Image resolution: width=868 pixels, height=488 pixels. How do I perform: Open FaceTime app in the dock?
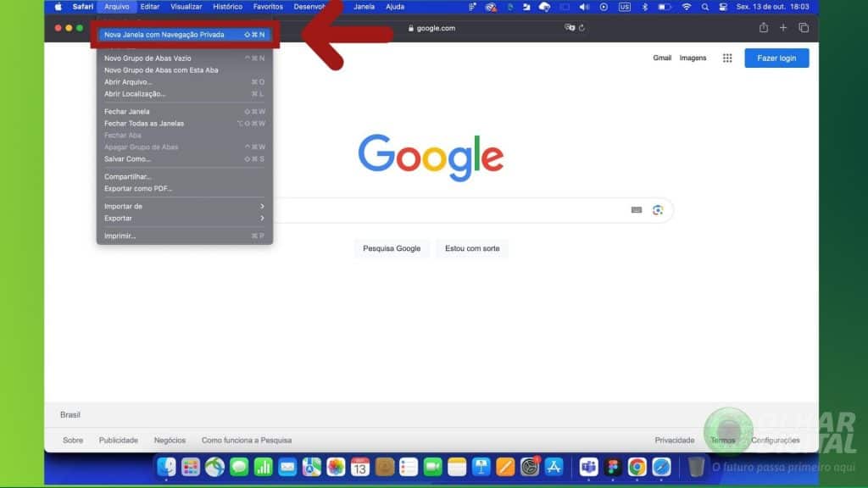(433, 467)
